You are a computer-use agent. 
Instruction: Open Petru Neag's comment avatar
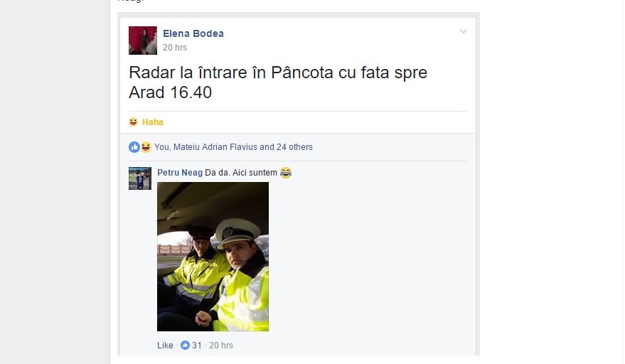click(x=140, y=178)
